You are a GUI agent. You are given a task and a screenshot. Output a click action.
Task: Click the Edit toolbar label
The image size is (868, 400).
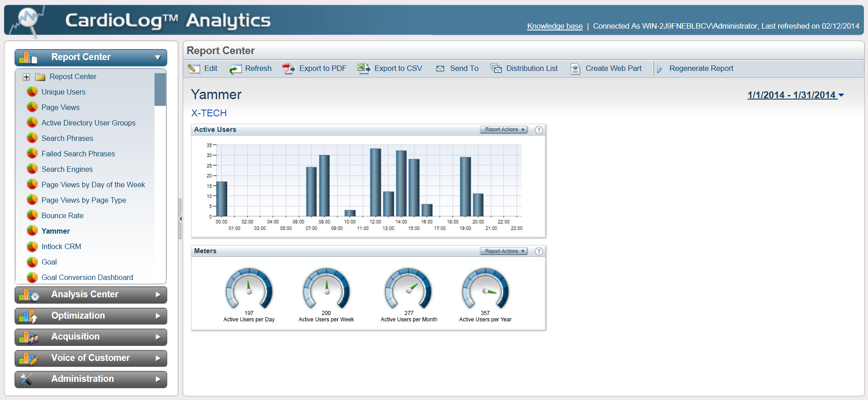211,68
